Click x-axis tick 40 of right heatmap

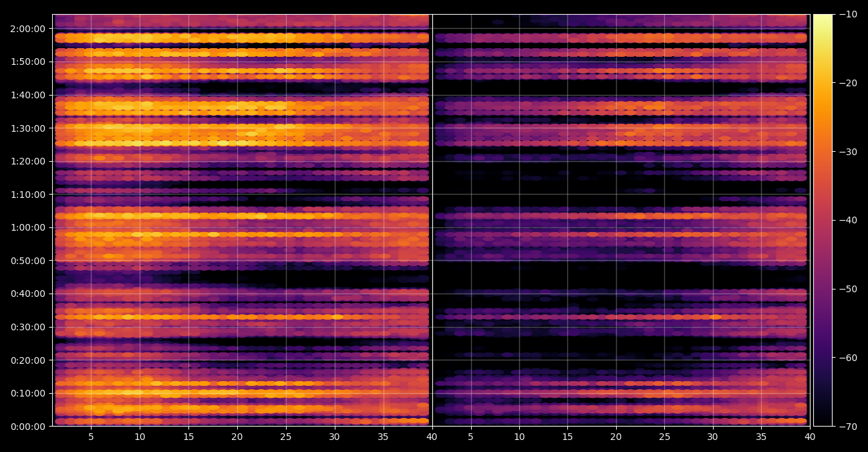[810, 437]
